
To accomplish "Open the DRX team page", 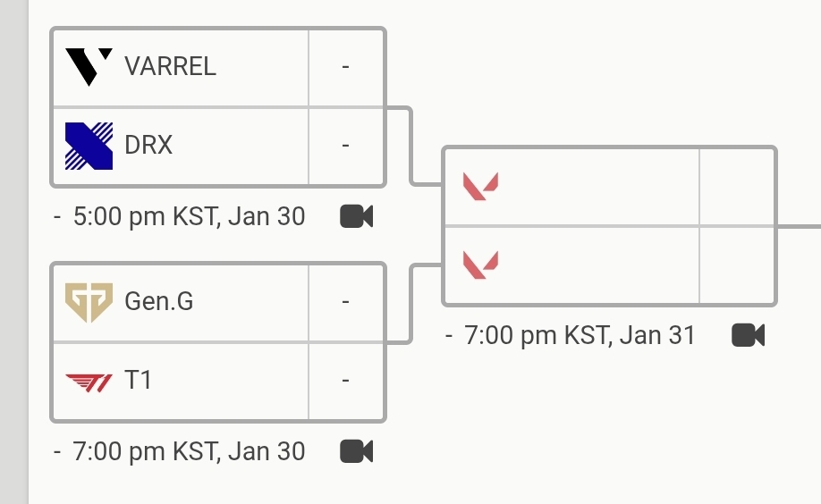I will click(148, 146).
